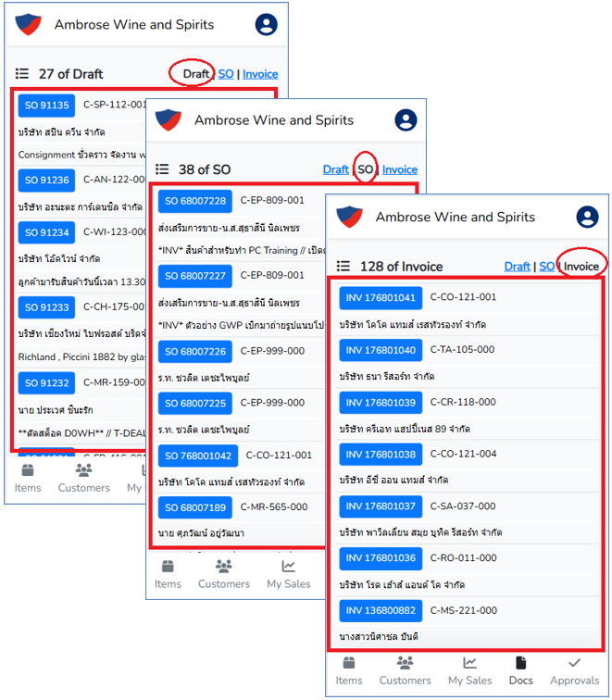Screen dimensions: 612x700
Task: Open draft order SO 91135
Action: click(46, 106)
